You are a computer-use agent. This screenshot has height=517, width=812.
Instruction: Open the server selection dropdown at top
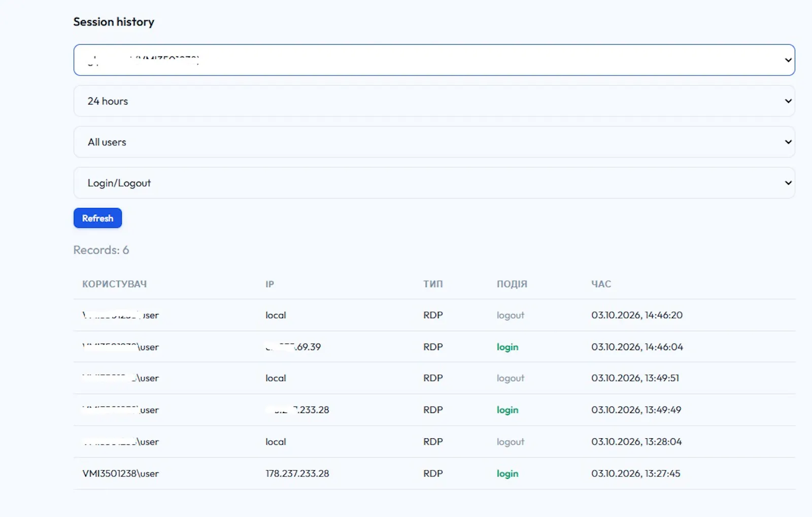point(434,60)
